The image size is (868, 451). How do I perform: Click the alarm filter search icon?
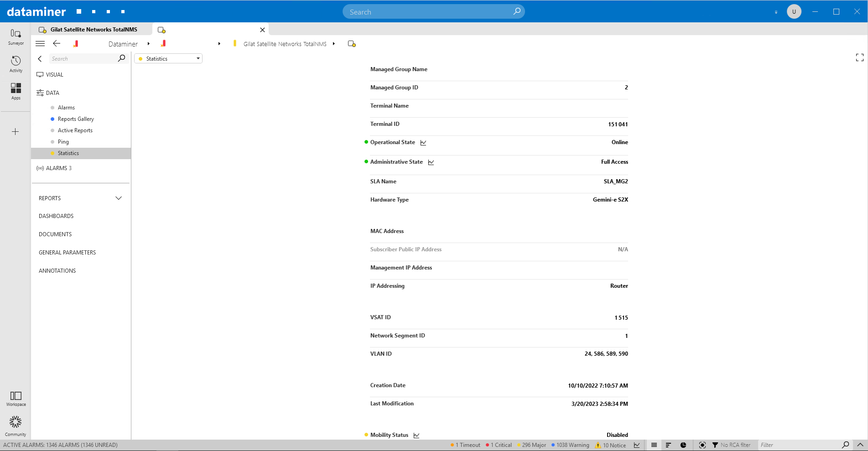pyautogui.click(x=846, y=445)
